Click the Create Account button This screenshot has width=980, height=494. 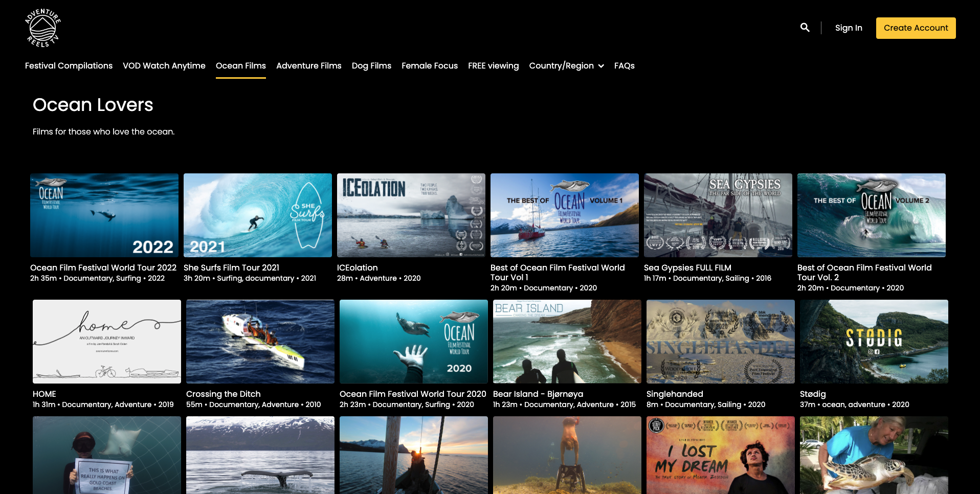click(916, 28)
